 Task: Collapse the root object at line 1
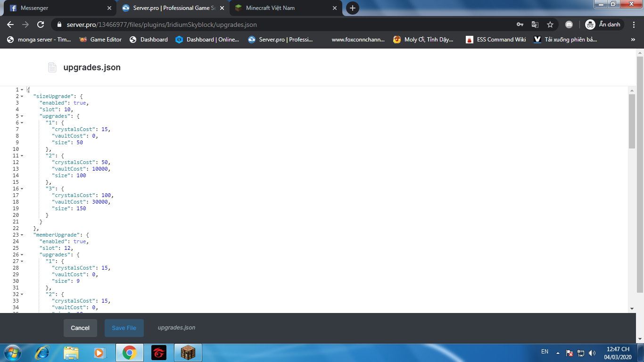[22, 90]
